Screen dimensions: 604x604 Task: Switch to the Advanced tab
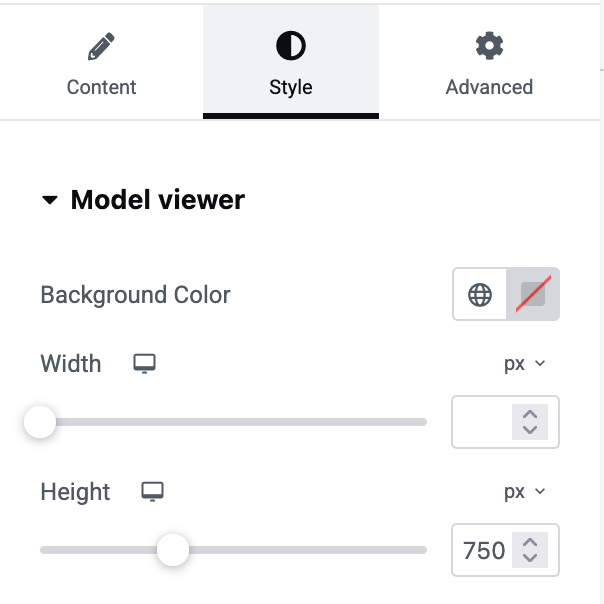pos(489,64)
